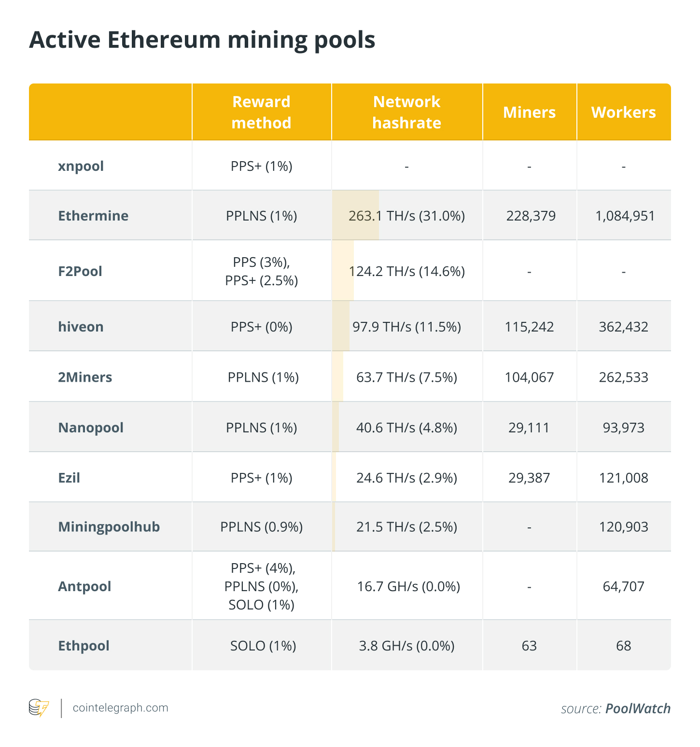Click the Ethermine hashrate bar

(356, 215)
